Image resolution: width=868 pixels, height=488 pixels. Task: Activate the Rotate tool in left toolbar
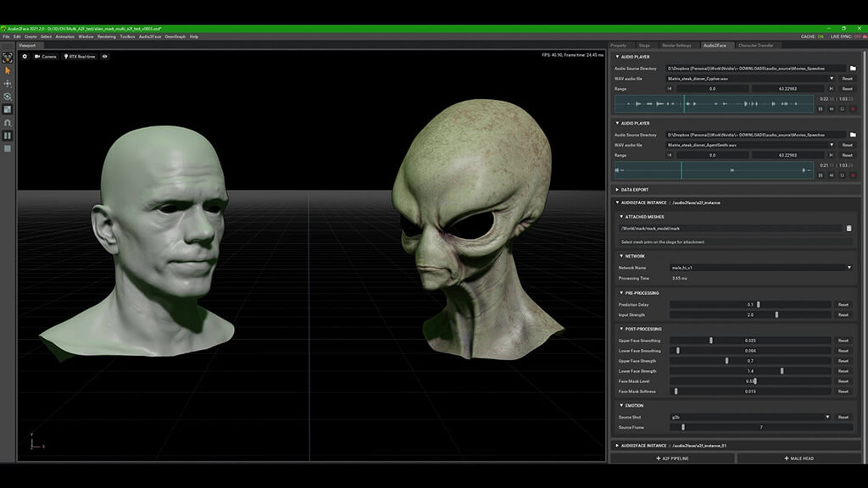tap(8, 96)
